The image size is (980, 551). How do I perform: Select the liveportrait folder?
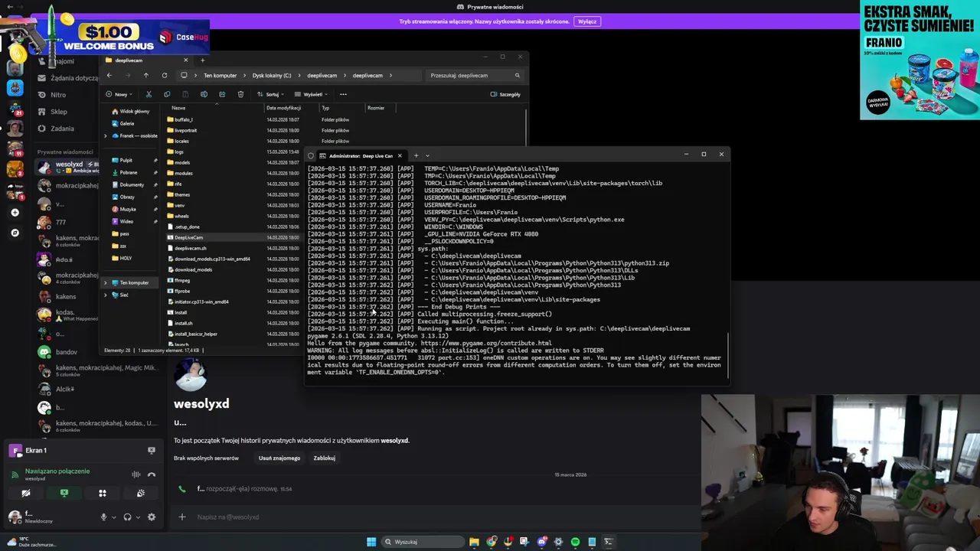click(x=185, y=130)
